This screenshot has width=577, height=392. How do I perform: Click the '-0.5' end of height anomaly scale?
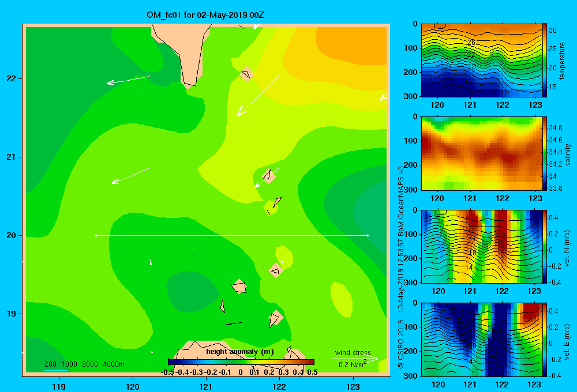coord(167,372)
